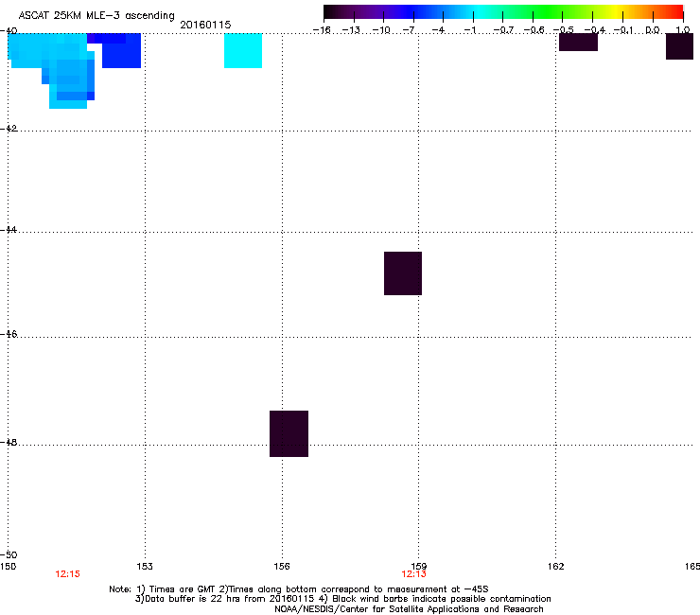Click the color scale value '0.0'
Image resolution: width=700 pixels, height=615 pixels.
[653, 30]
